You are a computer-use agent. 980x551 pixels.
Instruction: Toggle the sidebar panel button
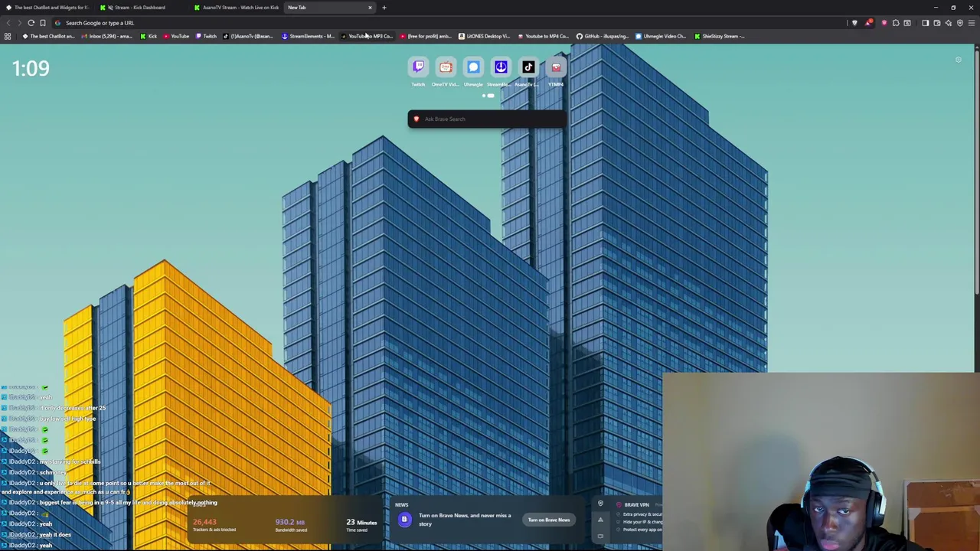[x=925, y=23]
